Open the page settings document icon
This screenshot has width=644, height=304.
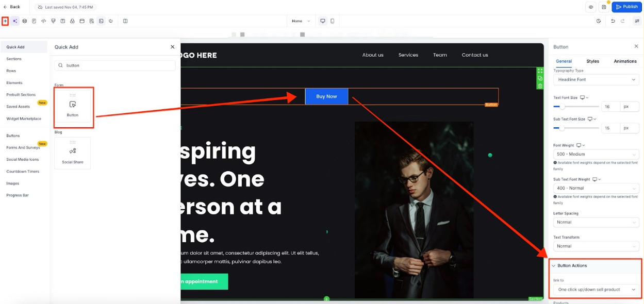click(x=34, y=21)
